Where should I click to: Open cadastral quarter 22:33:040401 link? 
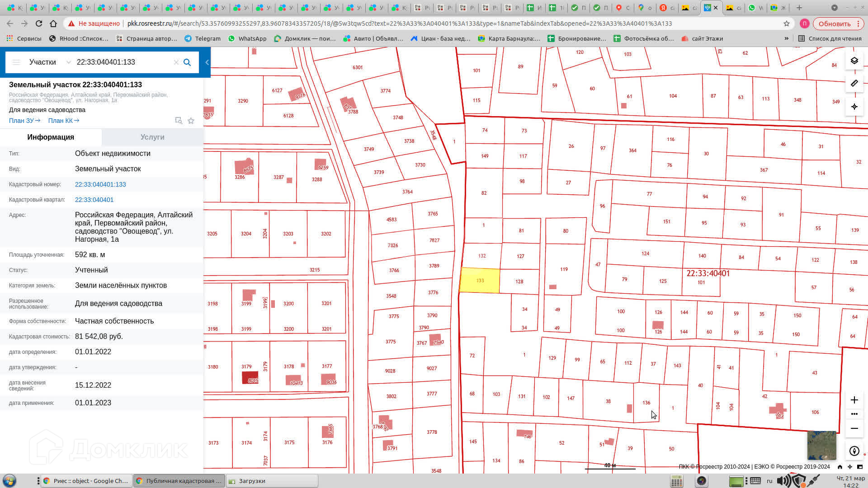pos(94,200)
